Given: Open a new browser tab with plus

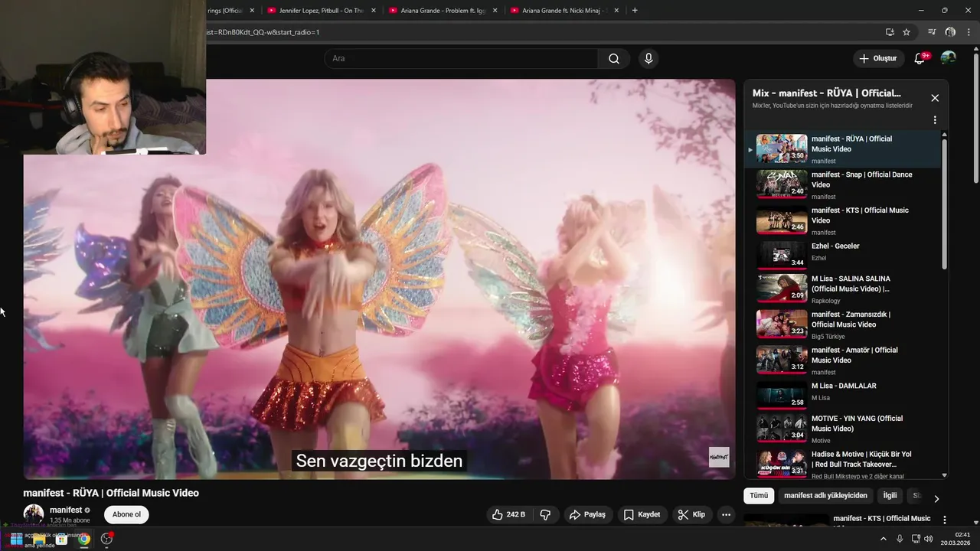Looking at the screenshot, I should coord(635,11).
